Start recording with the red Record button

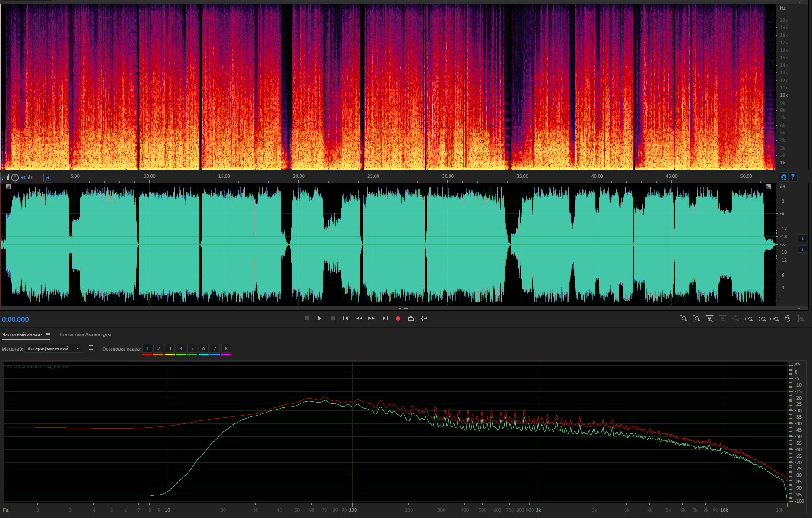(398, 318)
